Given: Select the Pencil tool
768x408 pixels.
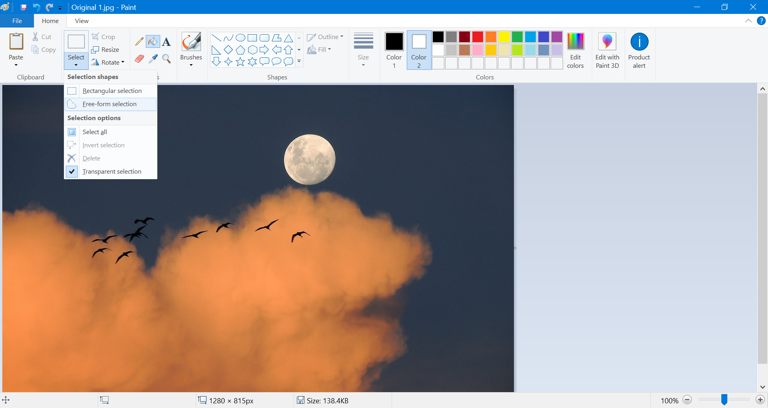Looking at the screenshot, I should click(140, 42).
